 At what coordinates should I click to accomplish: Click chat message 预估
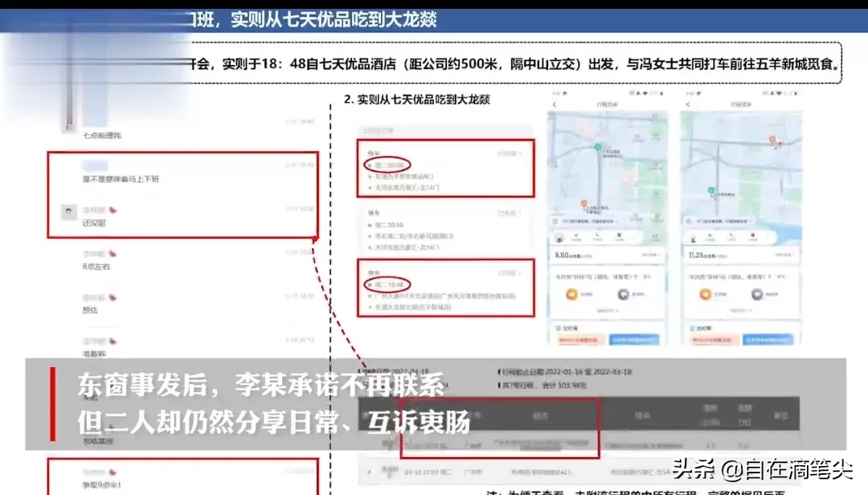point(90,310)
